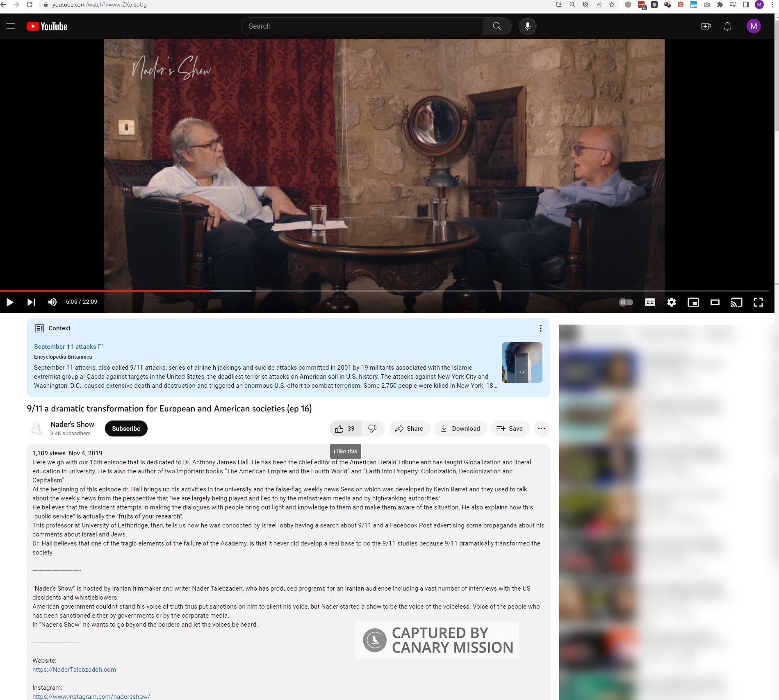Cast video with Play on TV icon

click(x=736, y=302)
